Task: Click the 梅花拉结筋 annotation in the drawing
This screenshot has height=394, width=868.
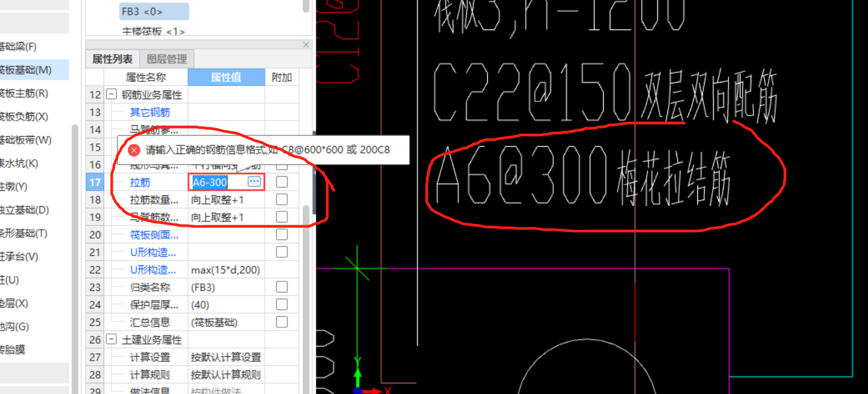Action: click(x=673, y=179)
